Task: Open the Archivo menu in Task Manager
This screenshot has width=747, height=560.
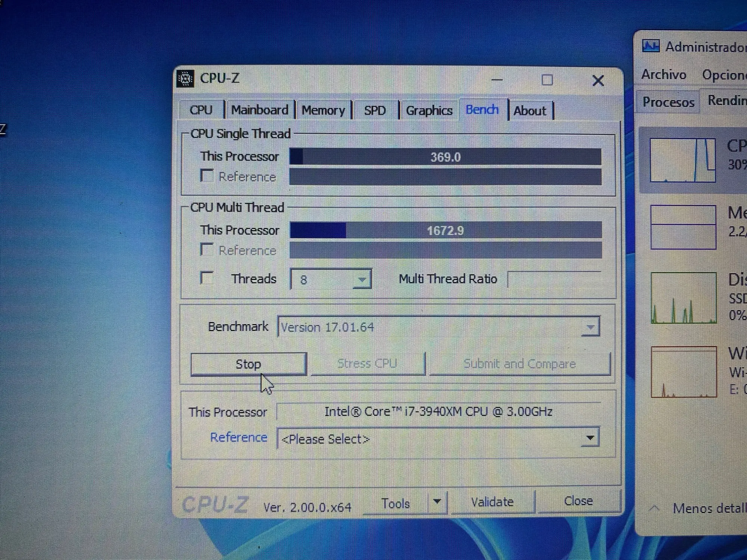Action: [663, 75]
